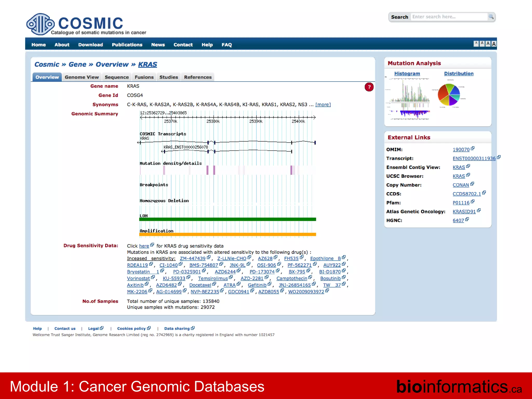This screenshot has width=532, height=399.
Task: Click the footer Contact us link
Action: click(x=65, y=329)
